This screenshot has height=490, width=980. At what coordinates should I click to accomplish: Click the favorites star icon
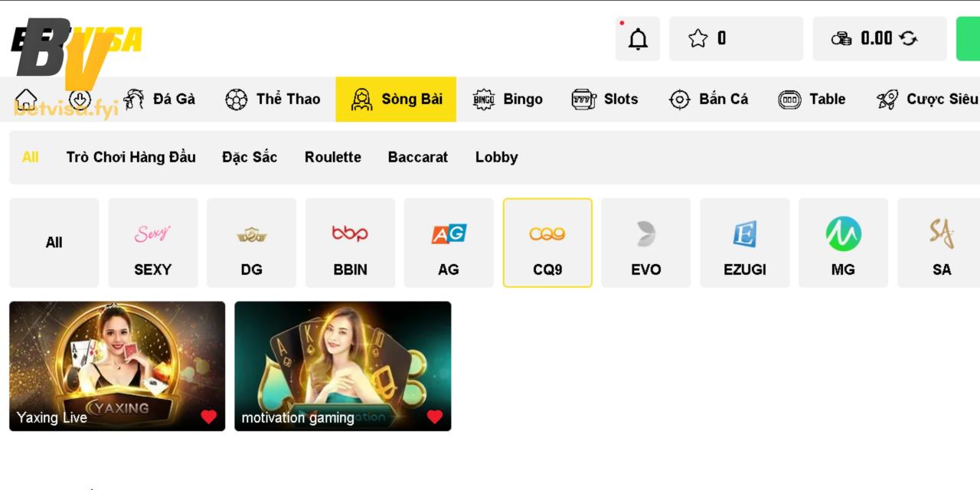pyautogui.click(x=697, y=39)
